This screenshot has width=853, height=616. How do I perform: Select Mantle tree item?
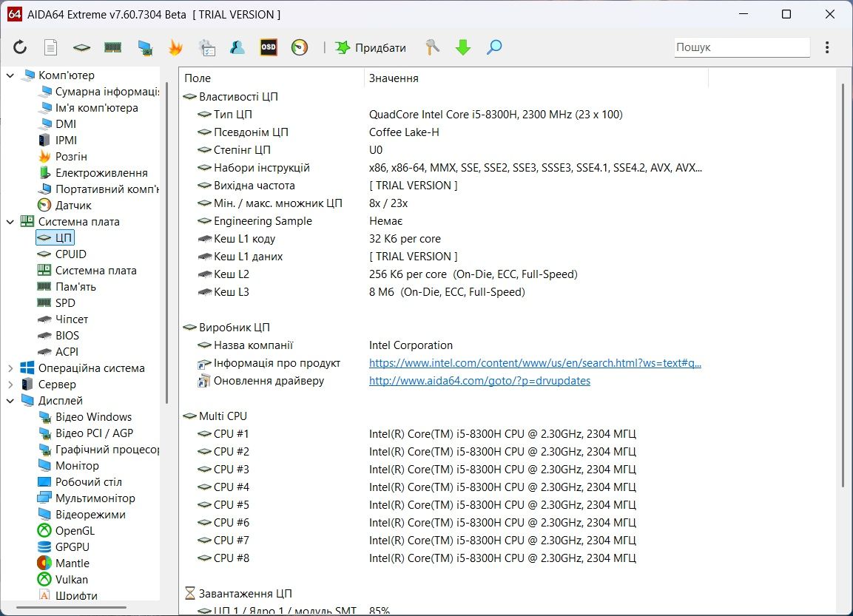pyautogui.click(x=63, y=563)
